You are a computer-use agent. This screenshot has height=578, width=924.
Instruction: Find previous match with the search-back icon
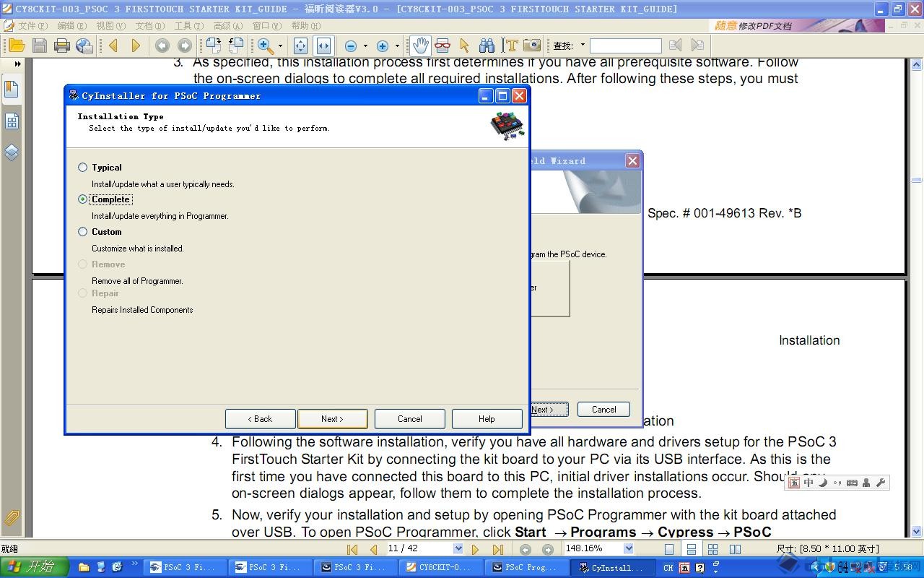click(675, 46)
